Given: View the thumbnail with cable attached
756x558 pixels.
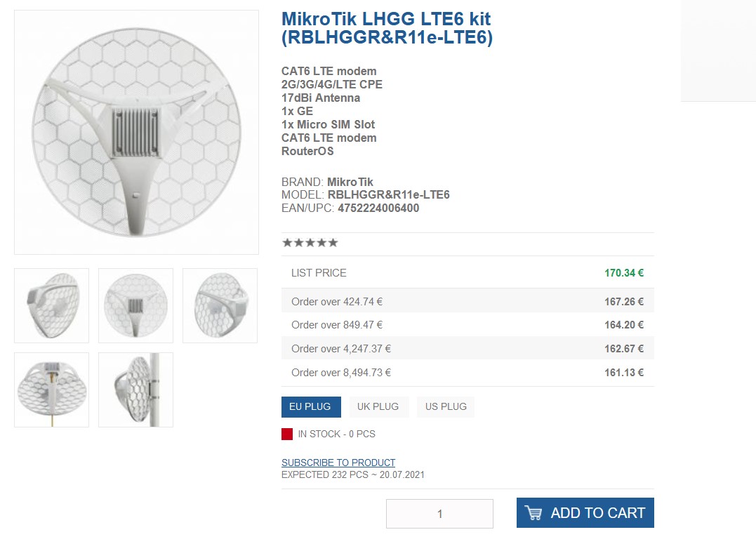Looking at the screenshot, I should tap(52, 390).
